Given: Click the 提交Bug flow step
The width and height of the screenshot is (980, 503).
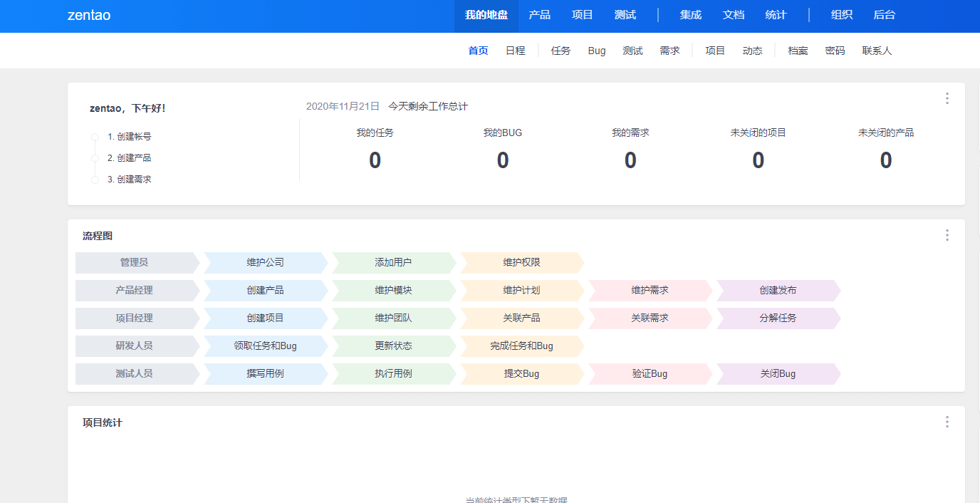Looking at the screenshot, I should coord(521,373).
